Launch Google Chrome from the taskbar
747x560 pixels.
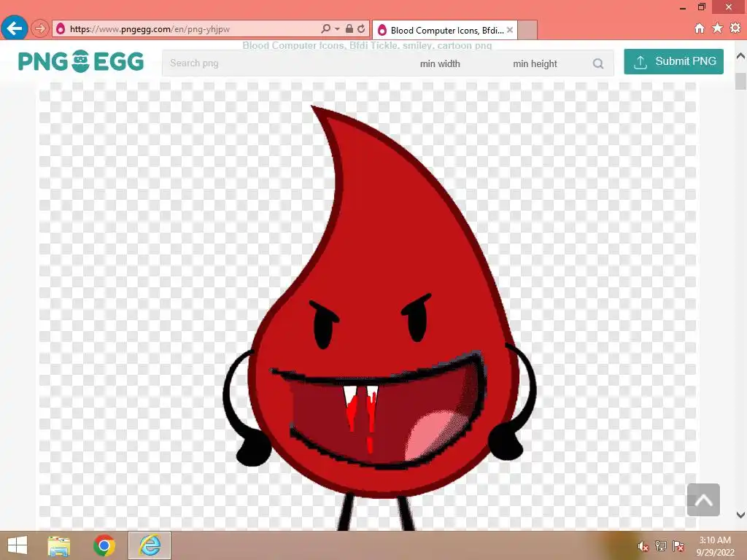pyautogui.click(x=104, y=545)
